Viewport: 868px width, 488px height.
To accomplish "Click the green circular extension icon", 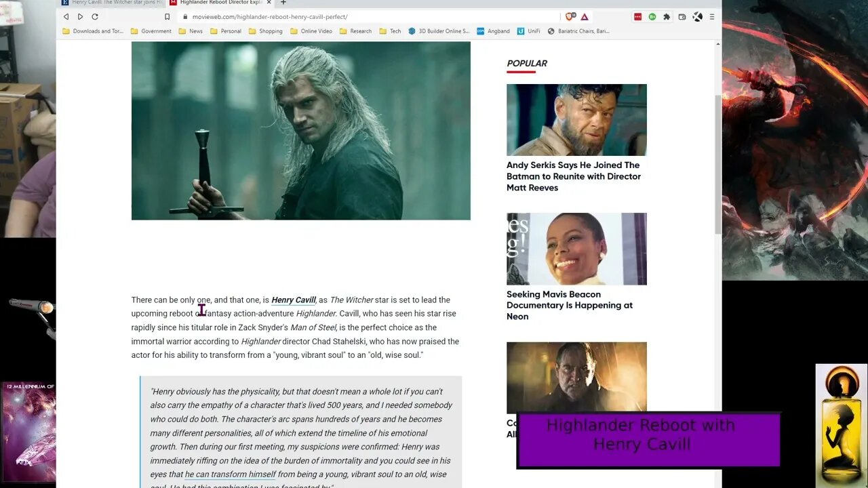I will tap(652, 16).
